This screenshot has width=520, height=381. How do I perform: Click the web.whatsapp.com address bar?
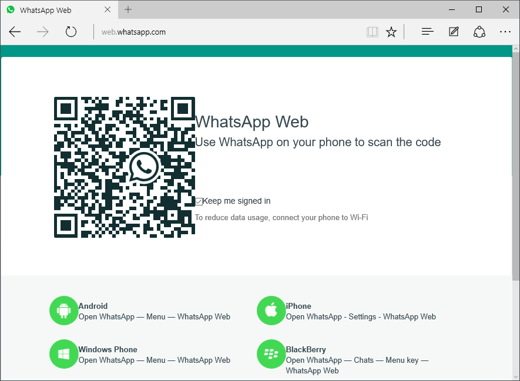pyautogui.click(x=230, y=32)
